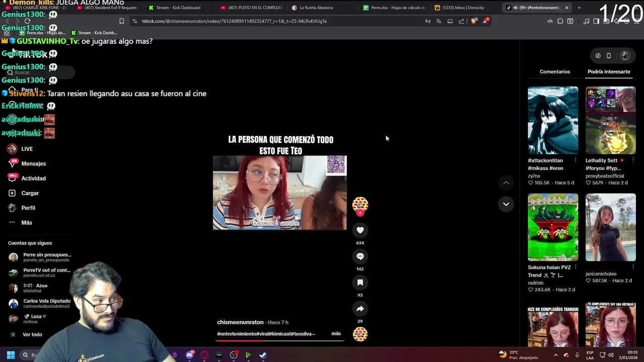The image size is (644, 362).
Task: Open the profile avatar at top right
Action: [x=625, y=56]
